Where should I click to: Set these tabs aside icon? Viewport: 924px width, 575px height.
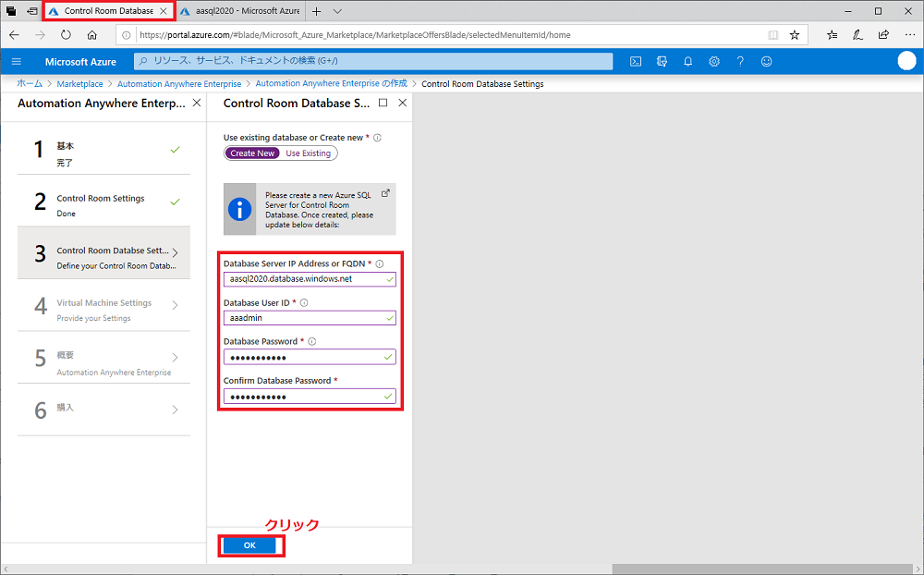pyautogui.click(x=32, y=10)
